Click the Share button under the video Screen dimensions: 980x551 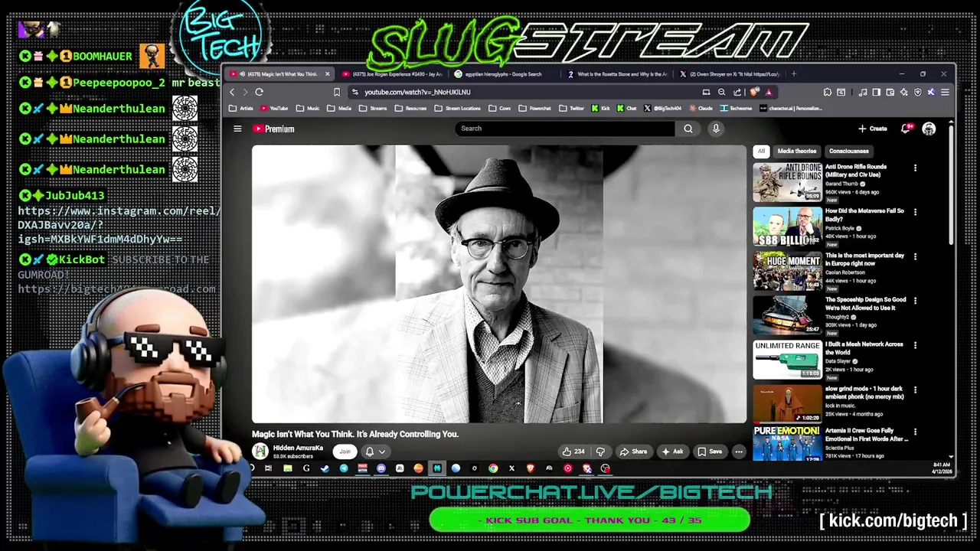(x=633, y=452)
